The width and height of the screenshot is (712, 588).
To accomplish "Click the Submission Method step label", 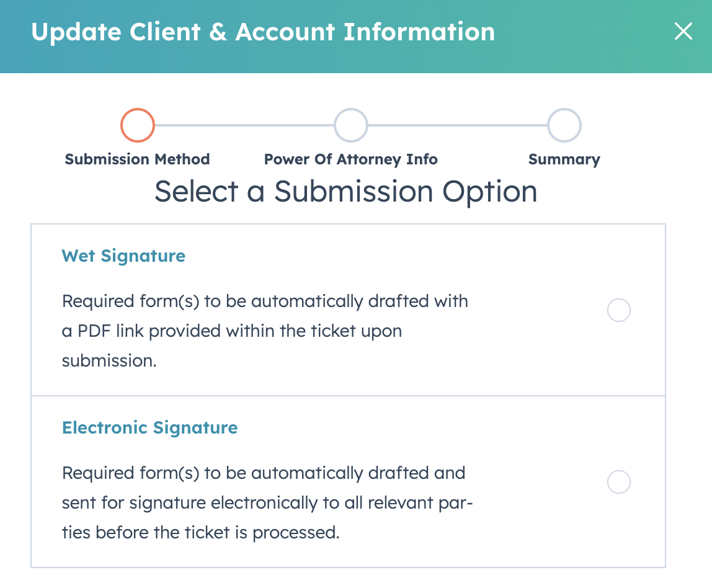I will (x=137, y=159).
